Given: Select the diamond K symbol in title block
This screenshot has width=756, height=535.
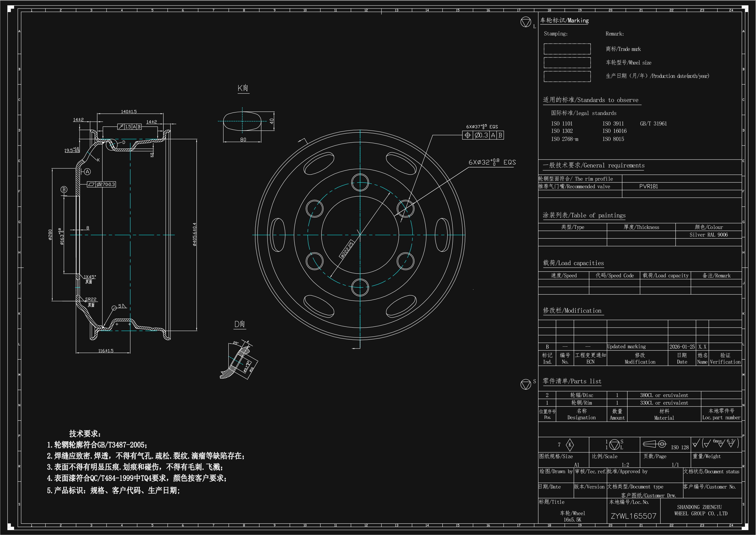Looking at the screenshot, I should (570, 445).
